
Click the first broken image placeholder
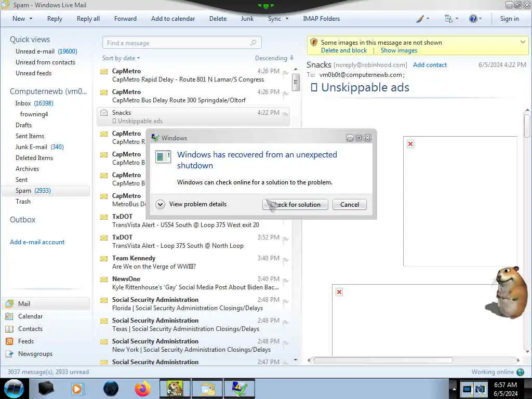click(x=410, y=144)
